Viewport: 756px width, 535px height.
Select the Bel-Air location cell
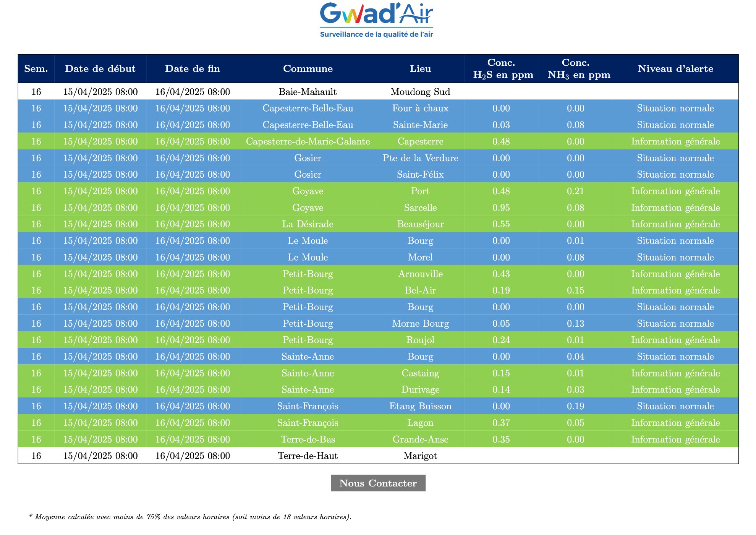(420, 290)
